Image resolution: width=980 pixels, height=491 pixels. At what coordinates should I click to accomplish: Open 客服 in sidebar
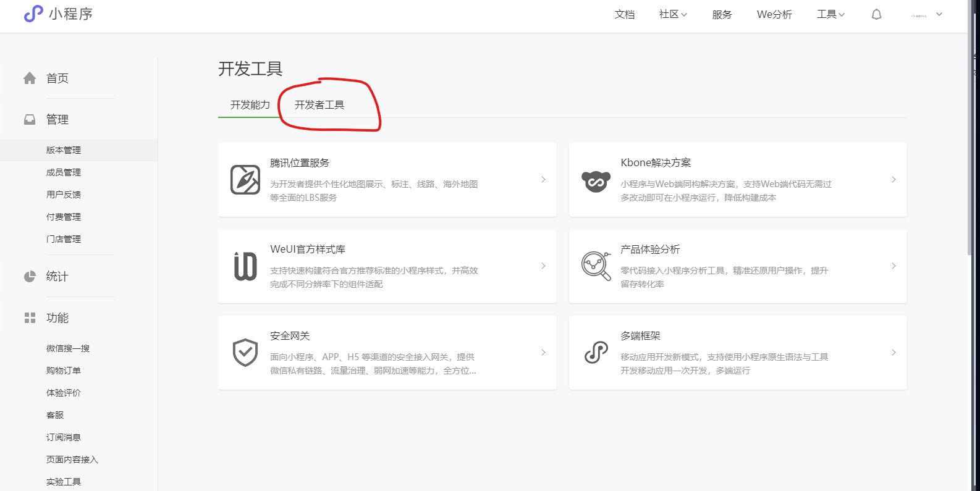point(55,415)
